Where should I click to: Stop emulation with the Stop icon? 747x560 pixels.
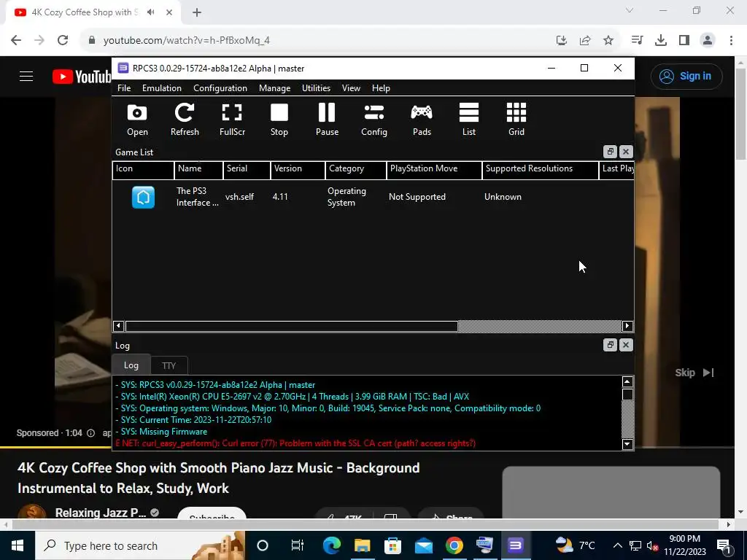279,120
